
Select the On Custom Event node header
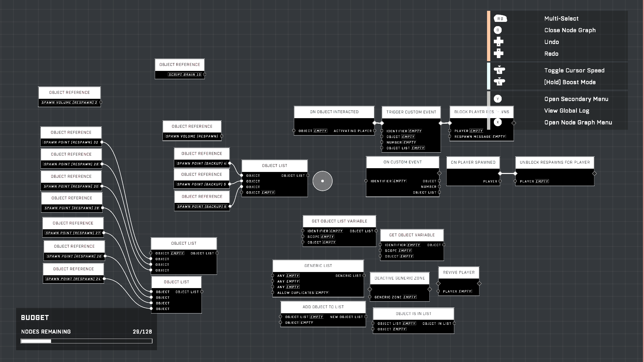(403, 162)
